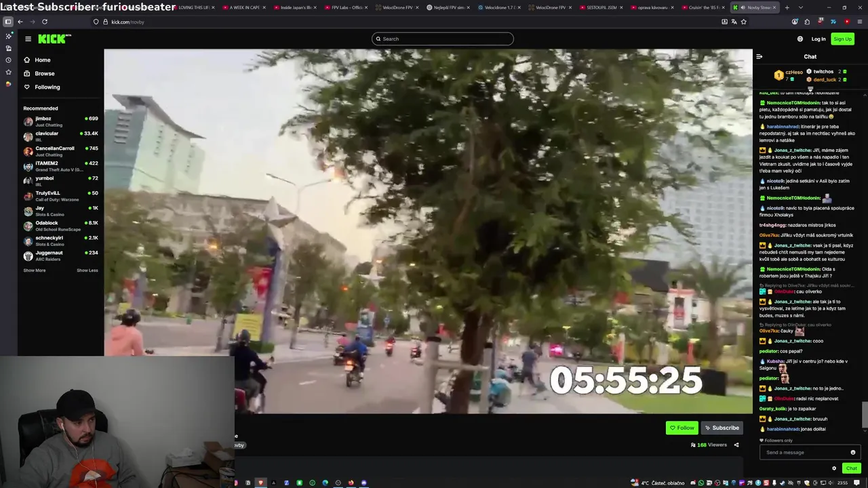
Task: Reload the page via refresh icon
Action: pos(45,22)
